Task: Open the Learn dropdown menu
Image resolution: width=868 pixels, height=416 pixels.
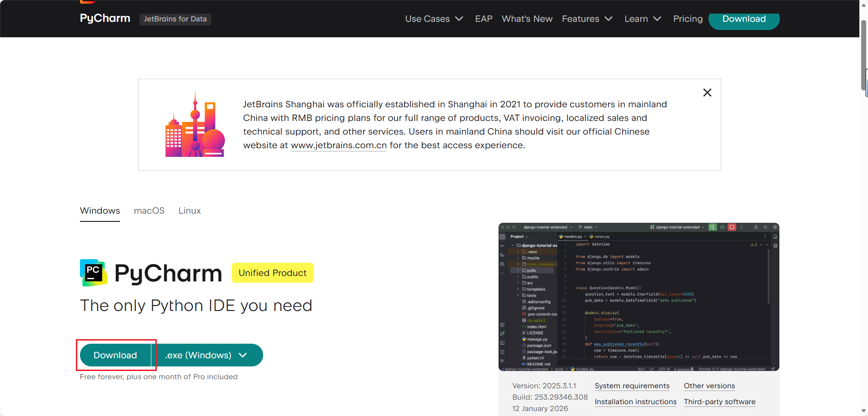Action: tap(643, 19)
